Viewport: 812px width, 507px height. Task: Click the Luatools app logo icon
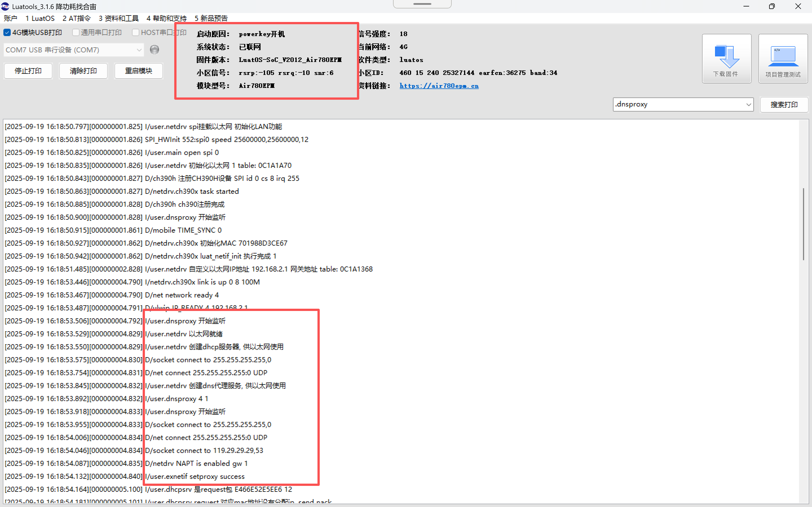point(5,6)
